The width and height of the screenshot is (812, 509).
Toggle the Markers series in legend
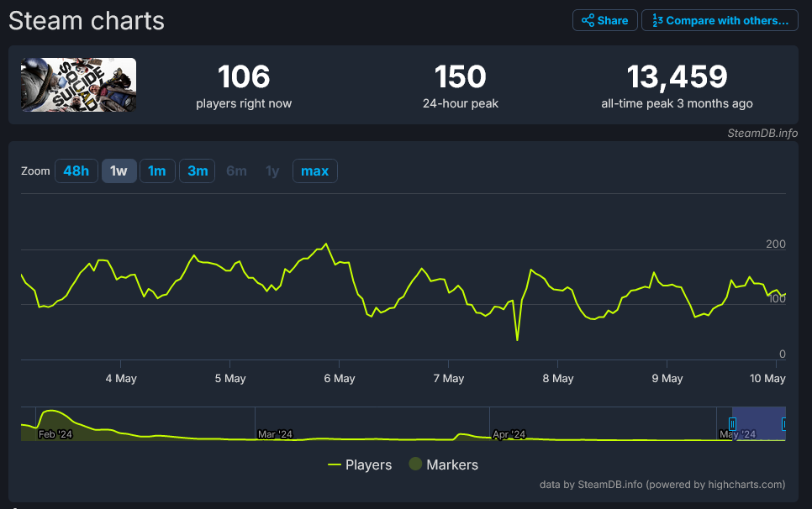[x=443, y=464]
